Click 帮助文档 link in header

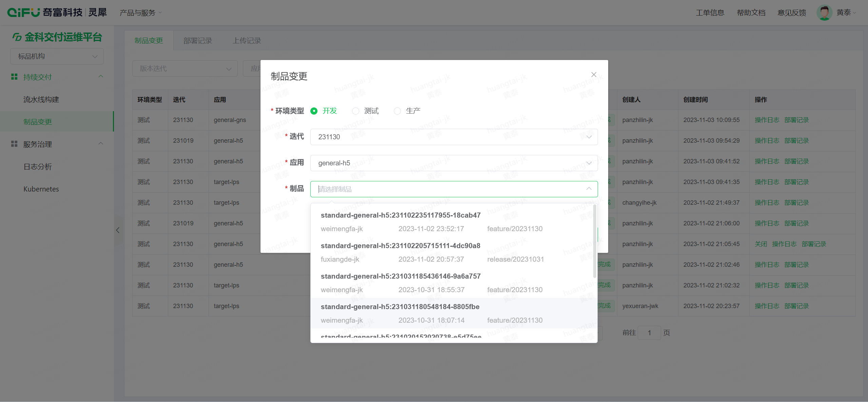click(x=751, y=13)
